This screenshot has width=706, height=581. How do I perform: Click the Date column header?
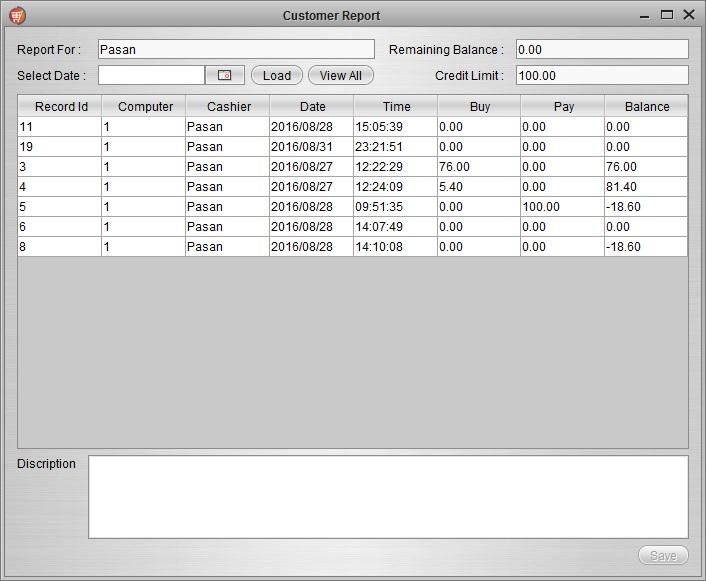point(312,106)
